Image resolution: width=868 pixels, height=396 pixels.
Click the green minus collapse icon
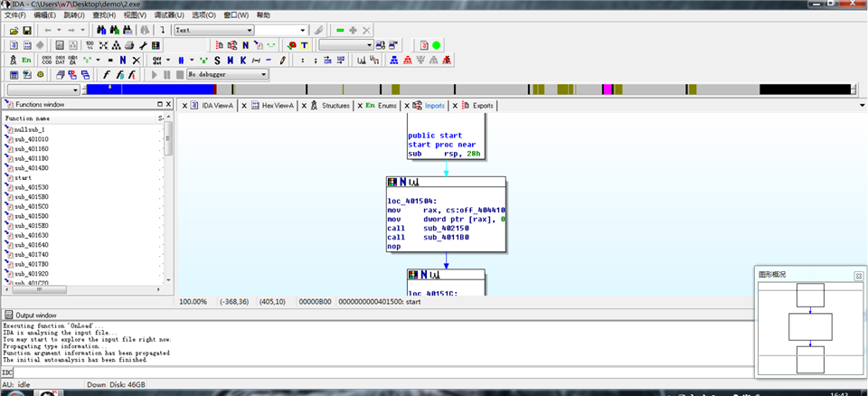[340, 30]
